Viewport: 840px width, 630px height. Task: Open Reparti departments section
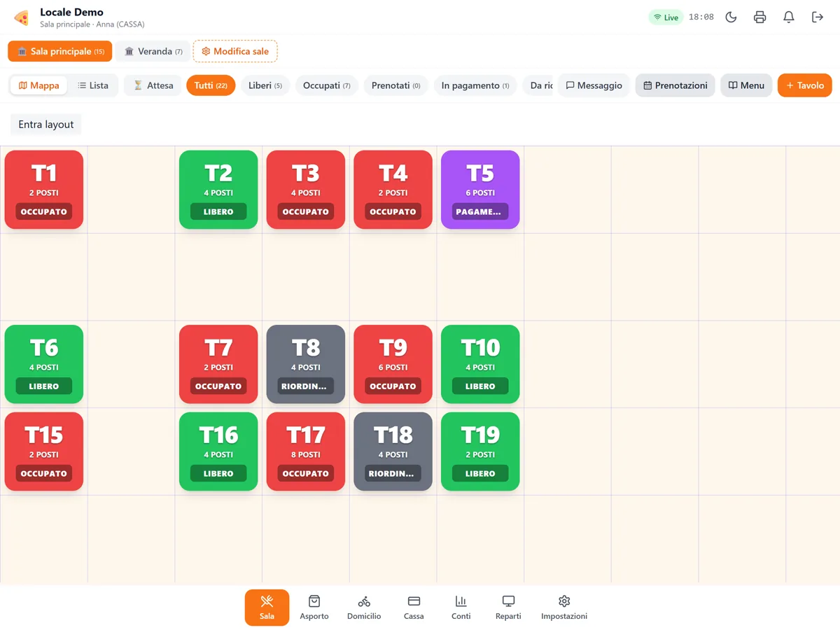coord(508,608)
